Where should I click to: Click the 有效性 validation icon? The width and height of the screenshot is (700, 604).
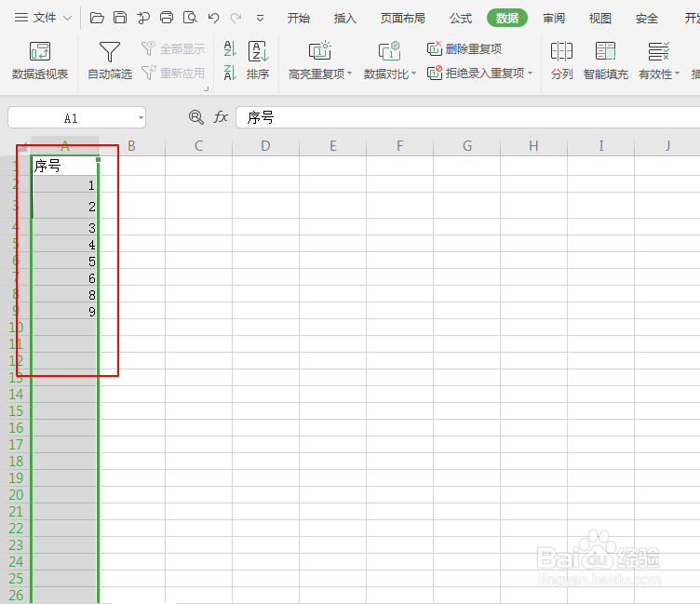[x=658, y=52]
